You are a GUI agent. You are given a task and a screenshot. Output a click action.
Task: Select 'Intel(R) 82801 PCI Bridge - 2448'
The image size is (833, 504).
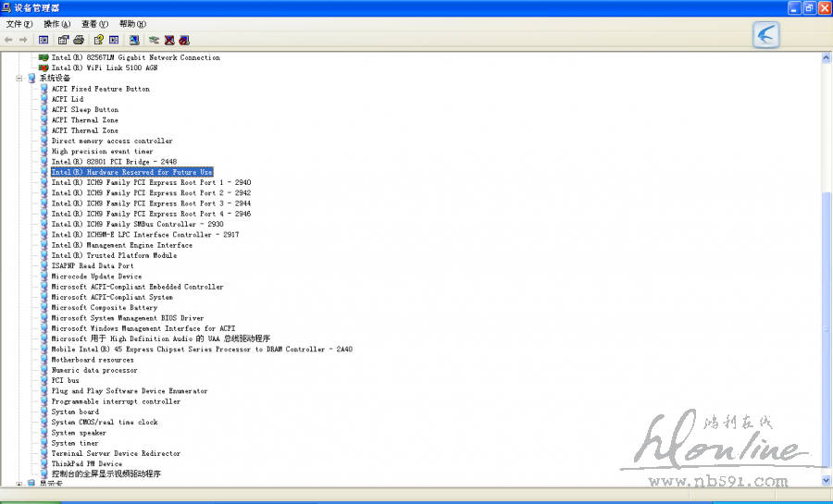(x=114, y=162)
